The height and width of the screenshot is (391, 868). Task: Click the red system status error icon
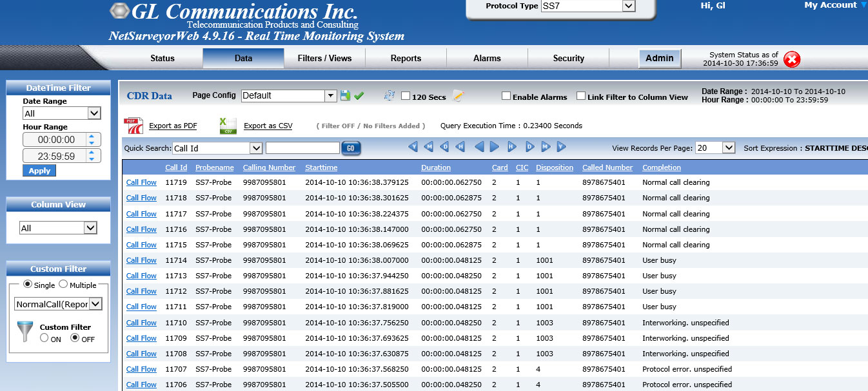pos(792,59)
